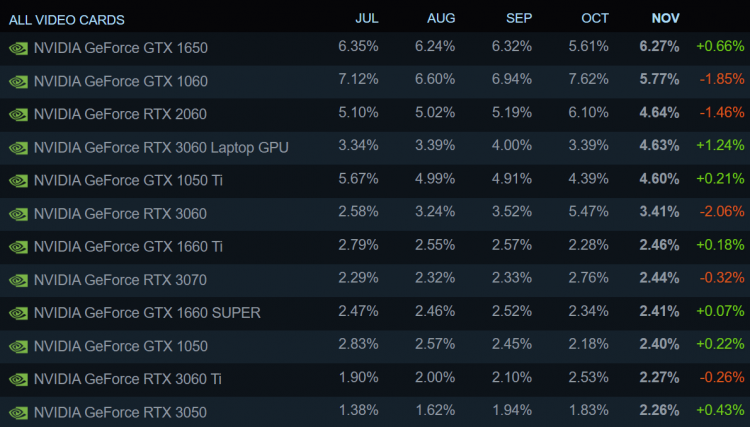
Task: Click the NOV column header
Action: tap(666, 18)
